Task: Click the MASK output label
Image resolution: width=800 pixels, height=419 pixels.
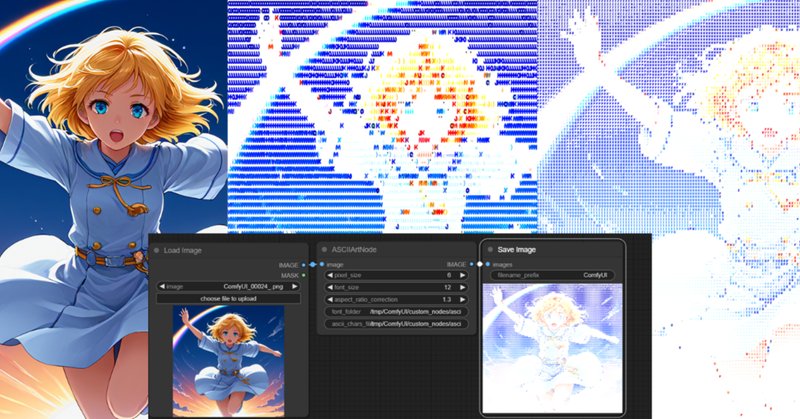Action: tap(290, 276)
